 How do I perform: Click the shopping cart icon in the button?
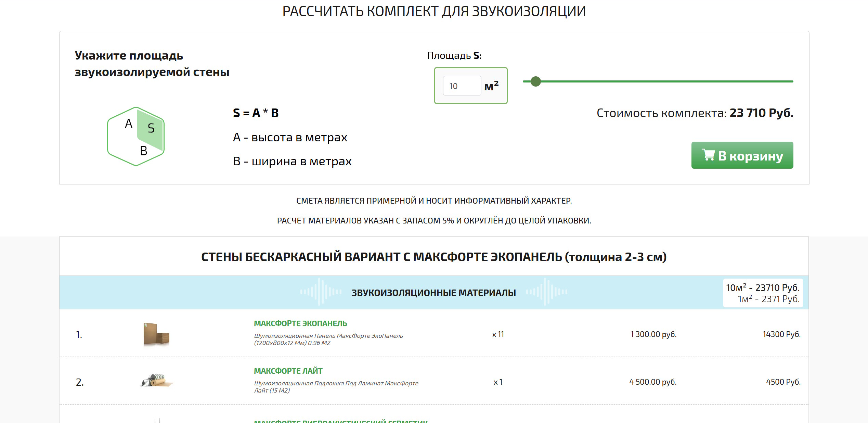point(708,155)
